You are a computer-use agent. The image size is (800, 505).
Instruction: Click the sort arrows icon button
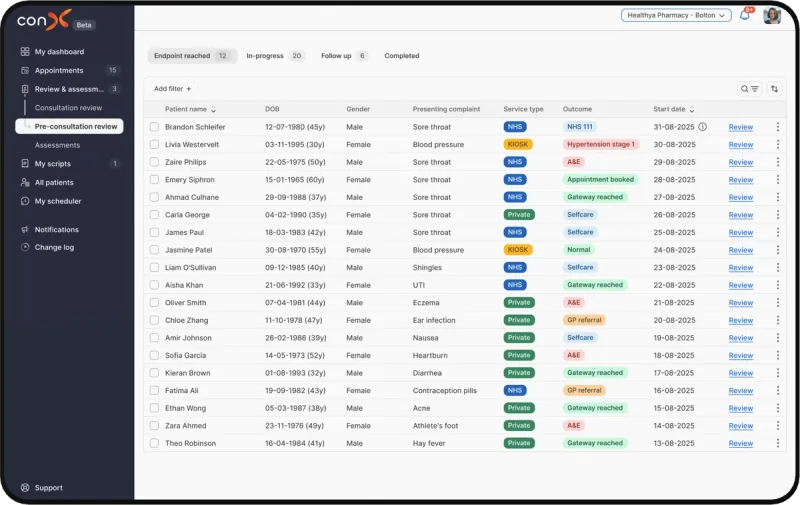[774, 89]
